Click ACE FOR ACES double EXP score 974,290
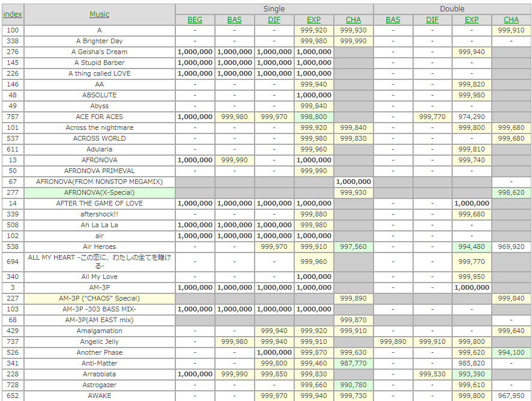 471,117
